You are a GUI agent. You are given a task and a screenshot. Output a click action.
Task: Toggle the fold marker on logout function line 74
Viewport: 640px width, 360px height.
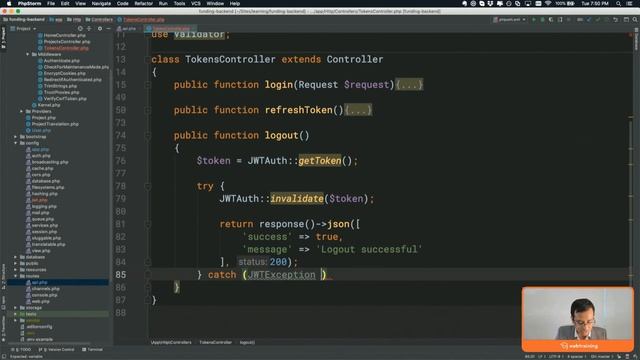pyautogui.click(x=148, y=136)
